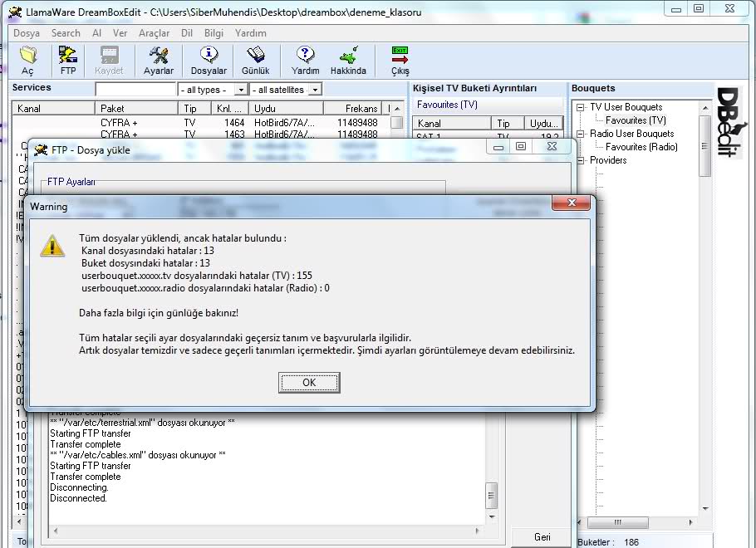
Task: Sort services by Kanal column header
Action: tap(53, 109)
